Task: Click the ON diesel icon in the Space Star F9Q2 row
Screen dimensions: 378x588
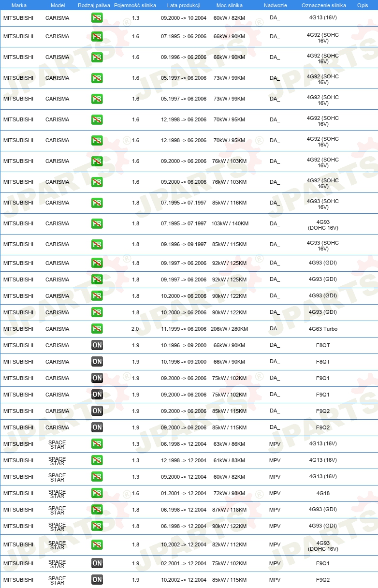Action: (x=97, y=580)
